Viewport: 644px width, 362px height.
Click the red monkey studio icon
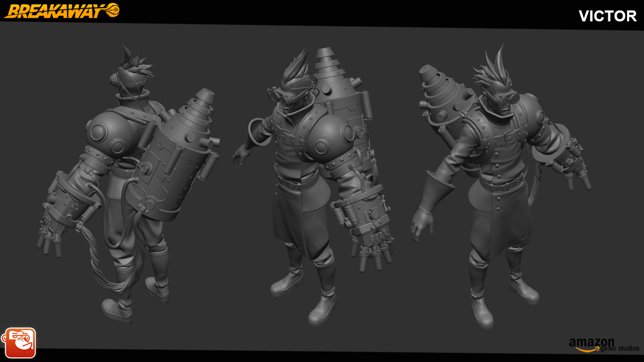[x=19, y=343]
